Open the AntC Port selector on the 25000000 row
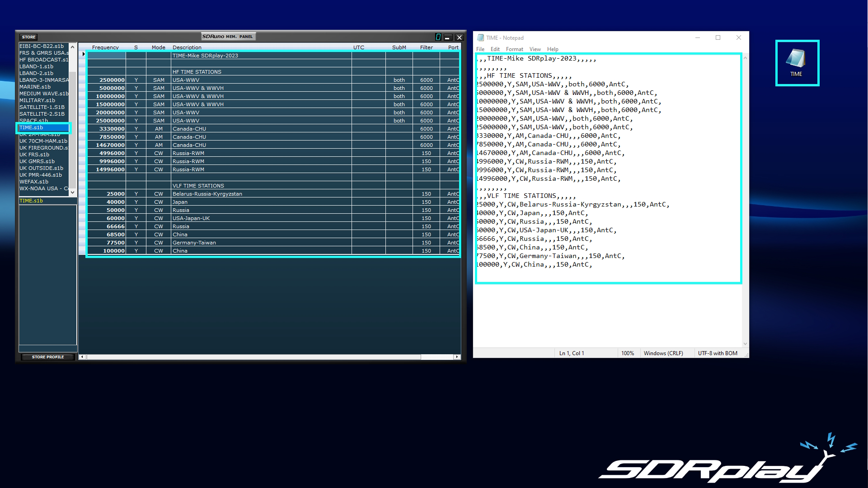Screen dimensions: 868x488 [x=452, y=120]
